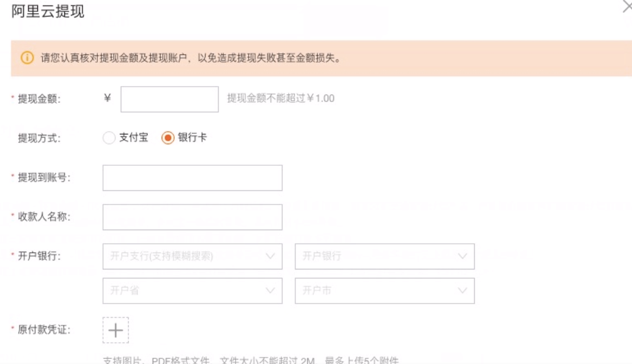Click the chevron arrow in 开户省 dropdown
Screen dimensions: 632x364
click(x=270, y=291)
